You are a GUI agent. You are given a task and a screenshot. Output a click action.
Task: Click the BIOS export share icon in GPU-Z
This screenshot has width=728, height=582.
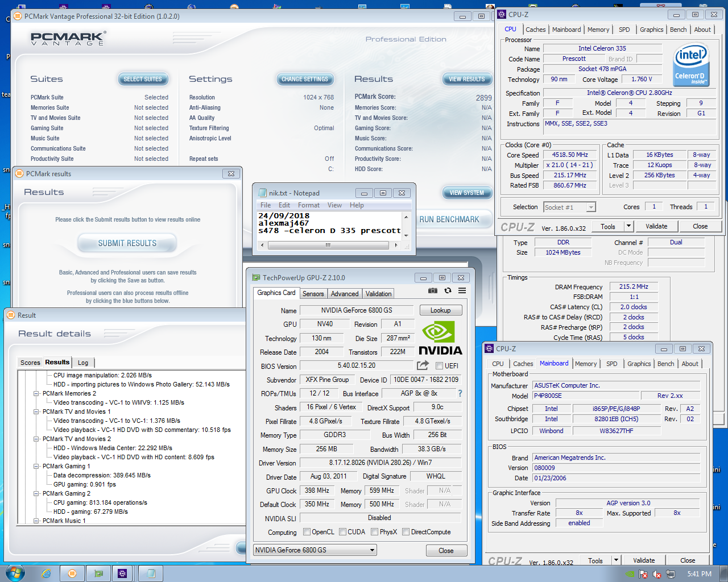coord(423,365)
